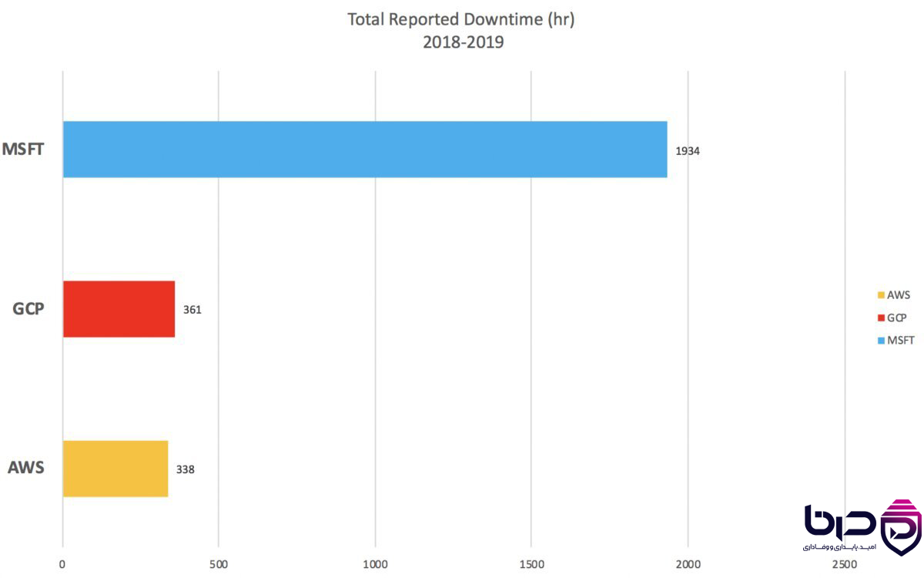Image resolution: width=924 pixels, height=578 pixels.
Task: Click the MSFT category axis label
Action: pos(22,149)
